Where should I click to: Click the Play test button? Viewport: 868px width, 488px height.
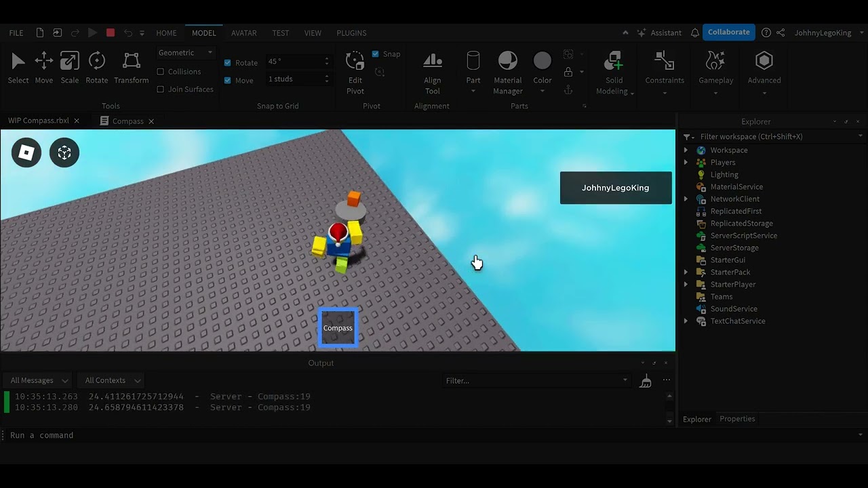tap(93, 33)
